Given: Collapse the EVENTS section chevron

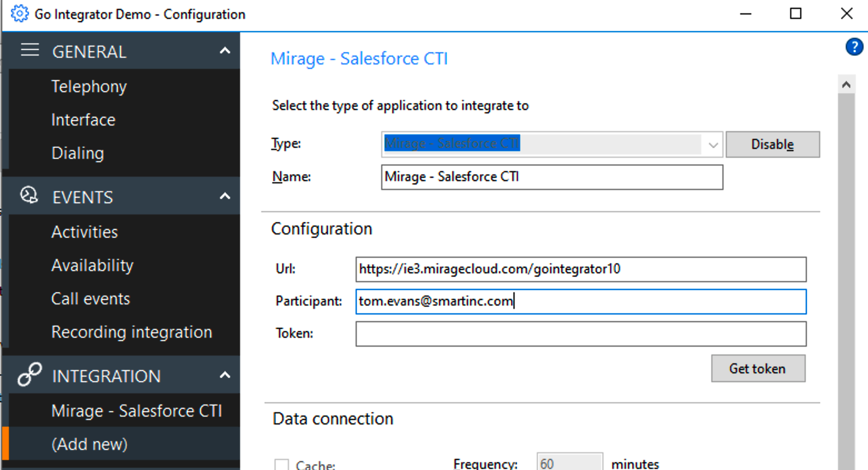Looking at the screenshot, I should point(225,196).
